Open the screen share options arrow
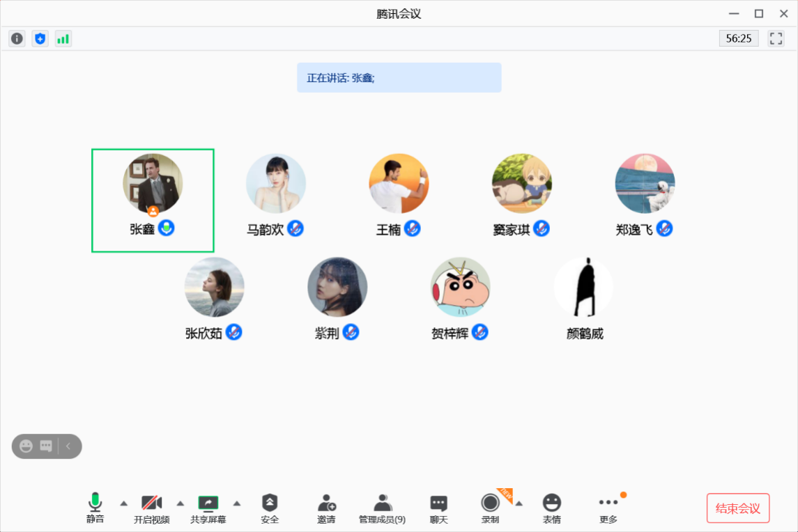This screenshot has width=798, height=532. pyautogui.click(x=237, y=503)
